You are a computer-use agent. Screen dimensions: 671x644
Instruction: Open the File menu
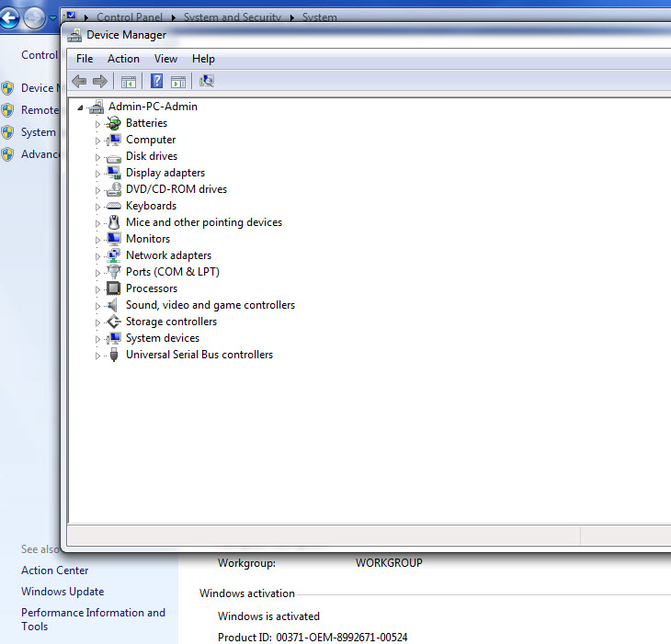(x=85, y=59)
